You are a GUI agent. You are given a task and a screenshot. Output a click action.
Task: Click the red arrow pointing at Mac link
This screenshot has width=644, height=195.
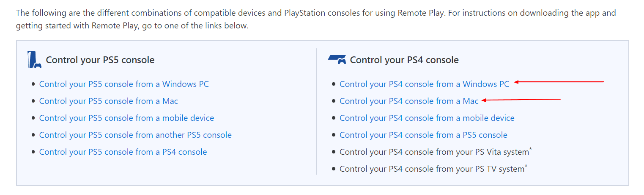click(521, 100)
